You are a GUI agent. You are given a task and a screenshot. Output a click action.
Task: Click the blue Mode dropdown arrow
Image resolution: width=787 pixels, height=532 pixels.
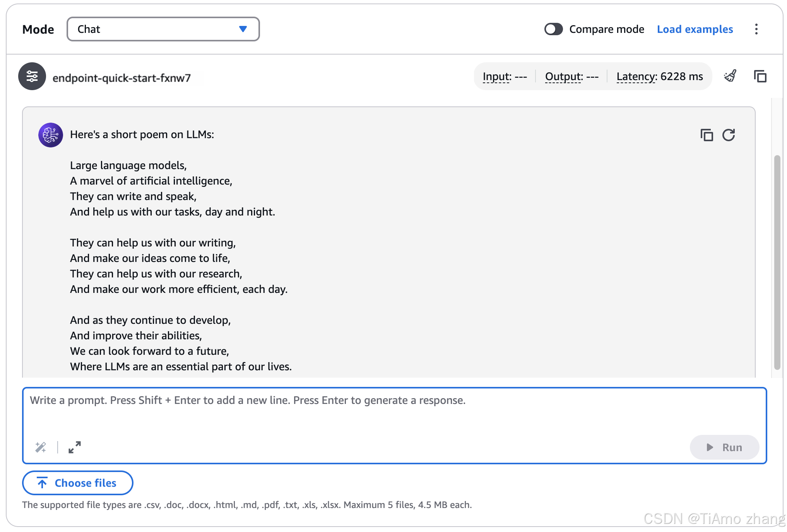(x=243, y=29)
